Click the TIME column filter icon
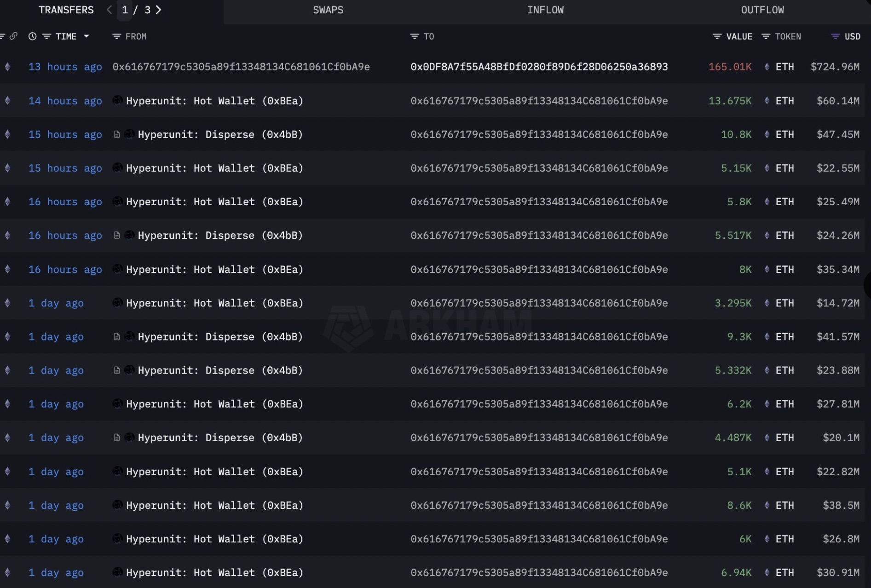The height and width of the screenshot is (588, 871). point(46,36)
